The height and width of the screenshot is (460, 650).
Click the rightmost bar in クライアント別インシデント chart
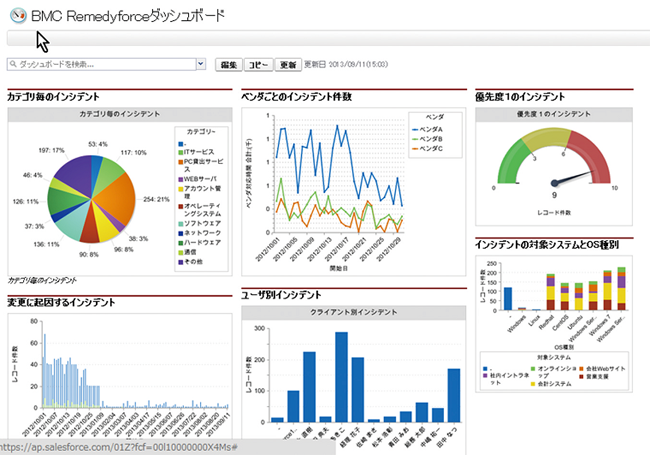(x=454, y=395)
